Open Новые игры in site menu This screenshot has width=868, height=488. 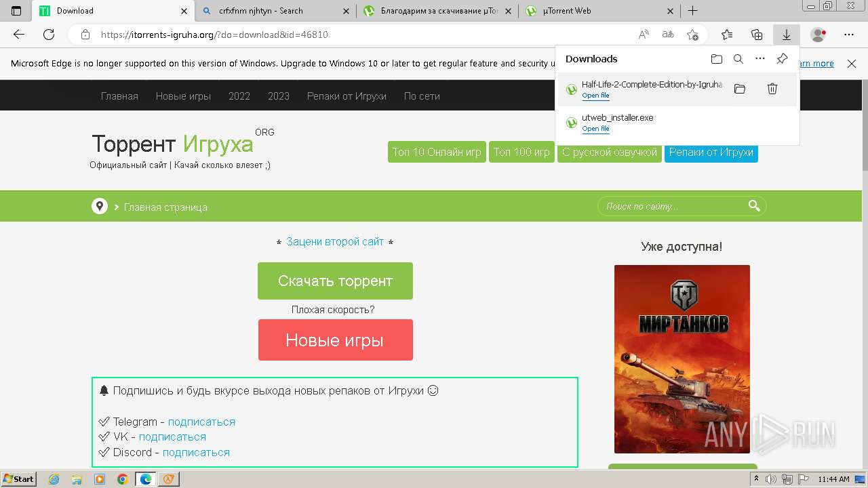point(183,96)
